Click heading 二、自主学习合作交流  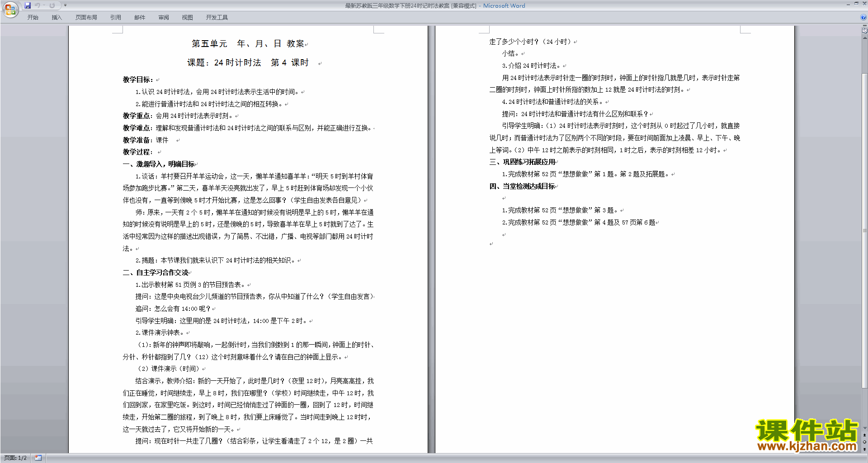coord(156,273)
